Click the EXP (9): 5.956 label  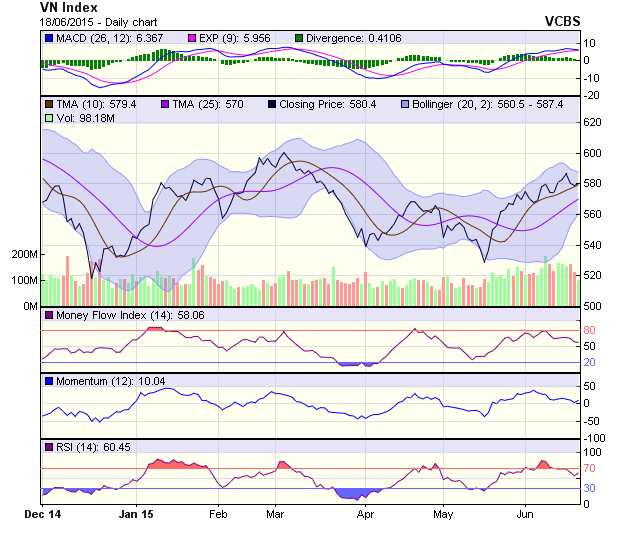click(x=234, y=38)
